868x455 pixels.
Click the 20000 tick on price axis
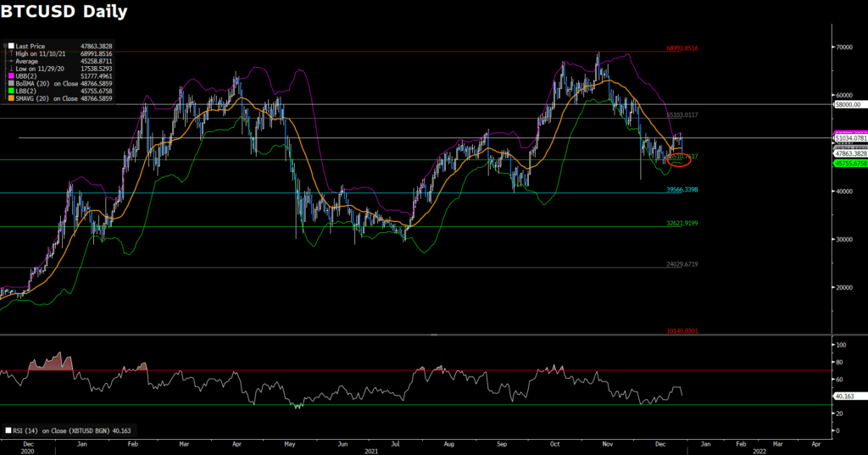(844, 288)
